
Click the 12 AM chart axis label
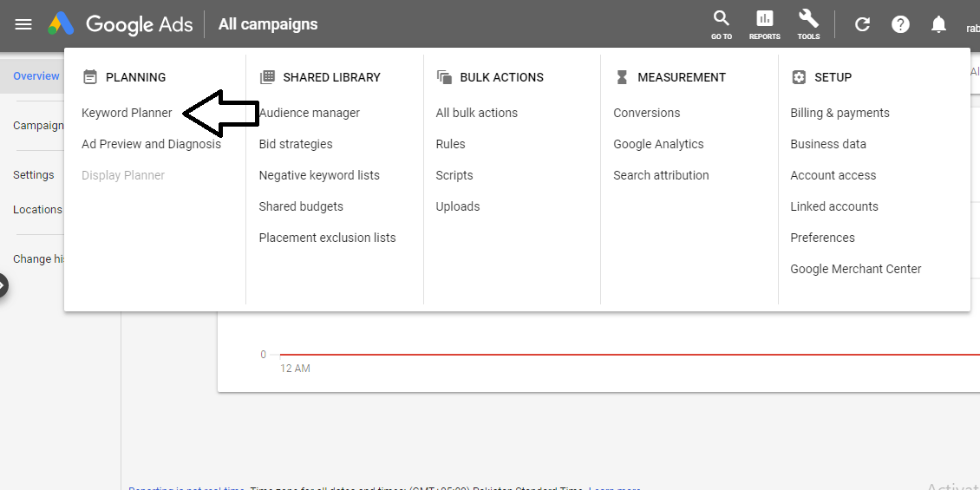tap(295, 369)
